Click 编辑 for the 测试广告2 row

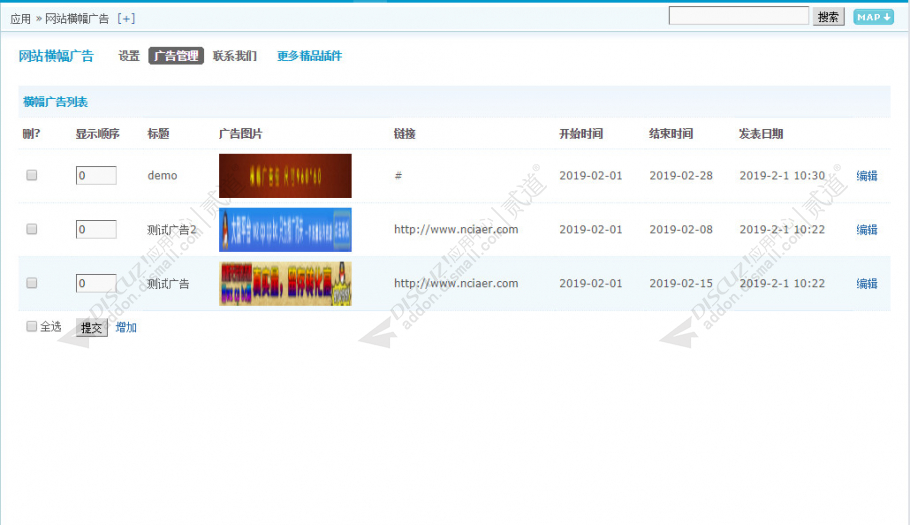867,230
